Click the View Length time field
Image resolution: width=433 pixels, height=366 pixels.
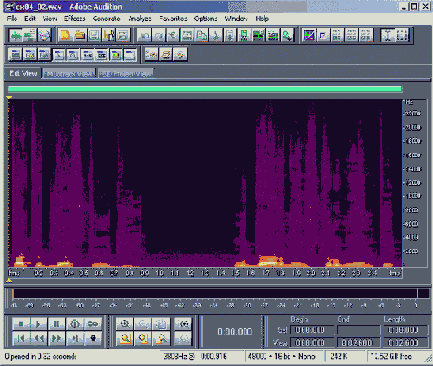coord(405,342)
